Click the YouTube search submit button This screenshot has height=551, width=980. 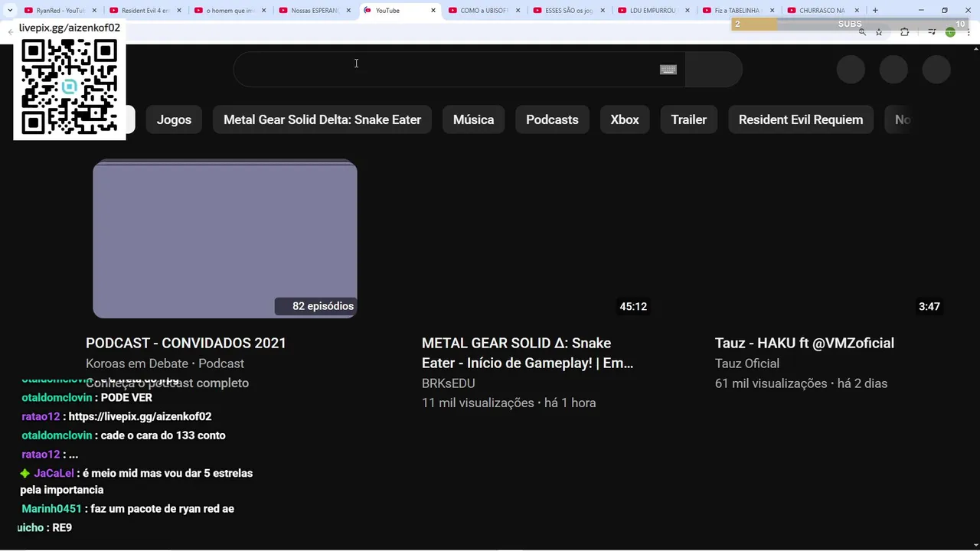(x=714, y=70)
